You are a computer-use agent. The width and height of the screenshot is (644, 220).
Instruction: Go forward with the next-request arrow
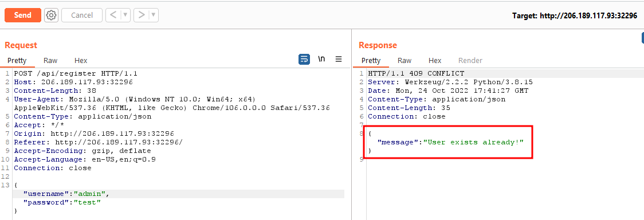tap(142, 15)
